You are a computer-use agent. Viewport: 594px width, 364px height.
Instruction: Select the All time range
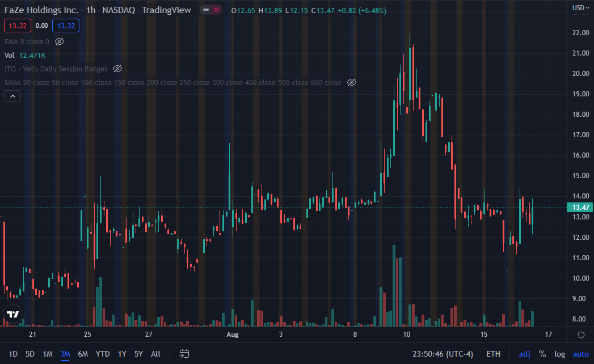(155, 354)
